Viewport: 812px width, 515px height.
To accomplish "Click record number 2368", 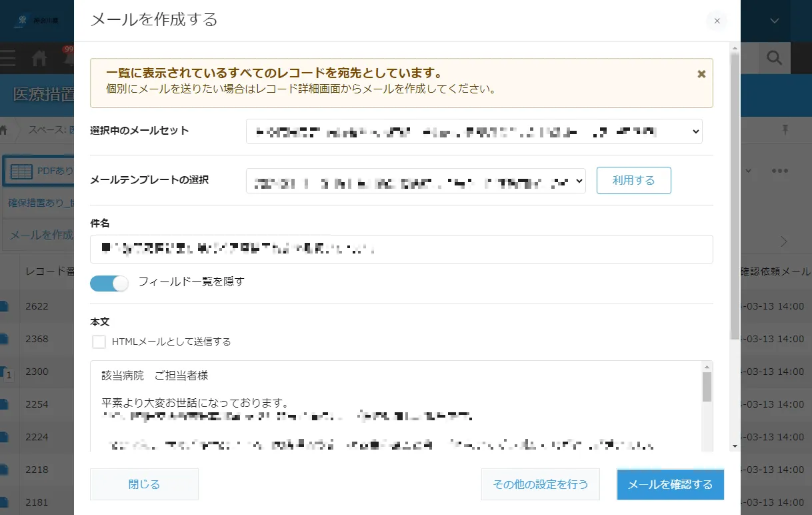I will (37, 339).
